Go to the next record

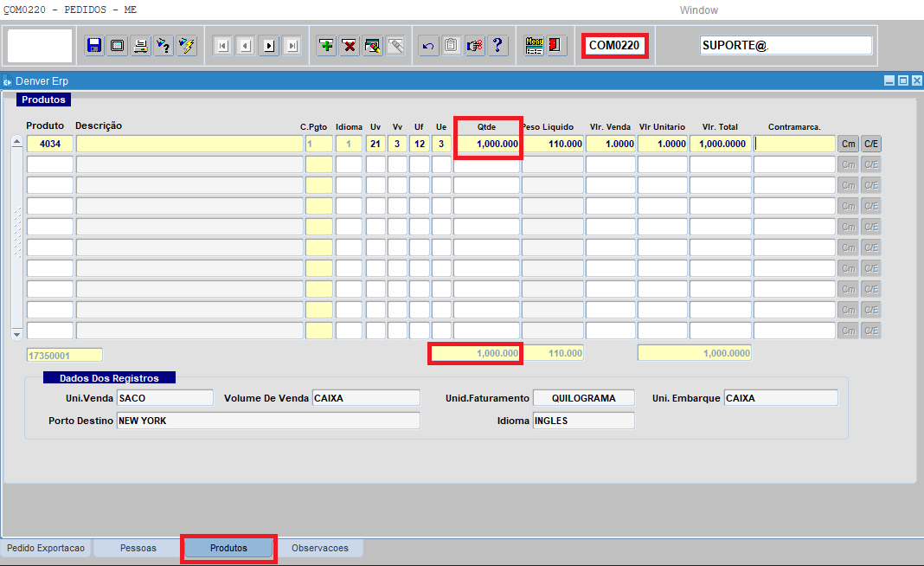click(x=269, y=45)
